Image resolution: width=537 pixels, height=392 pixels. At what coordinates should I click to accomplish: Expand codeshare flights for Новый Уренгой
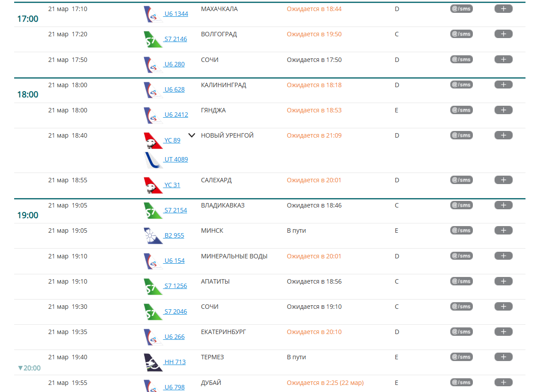[192, 135]
